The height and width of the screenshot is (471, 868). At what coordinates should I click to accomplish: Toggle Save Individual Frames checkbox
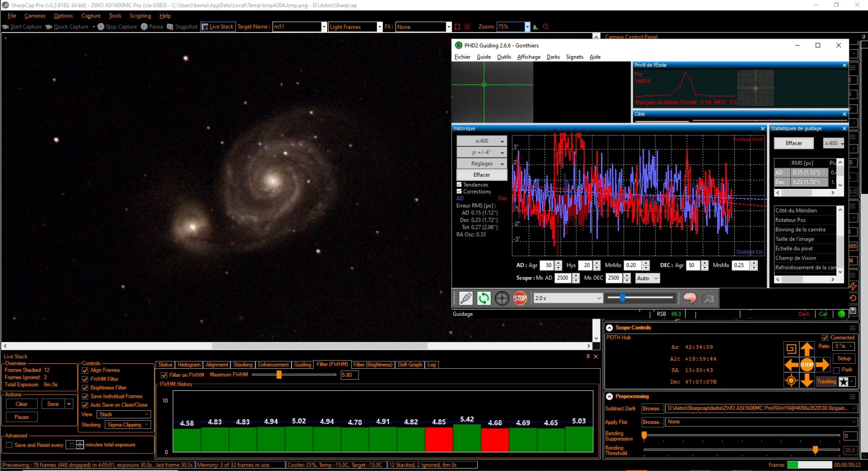point(85,396)
